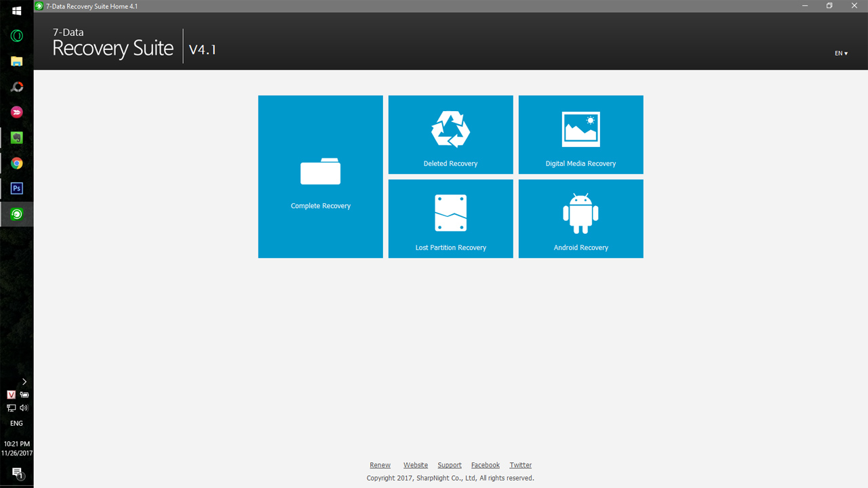
Task: Visit the Twitter link
Action: point(521,465)
